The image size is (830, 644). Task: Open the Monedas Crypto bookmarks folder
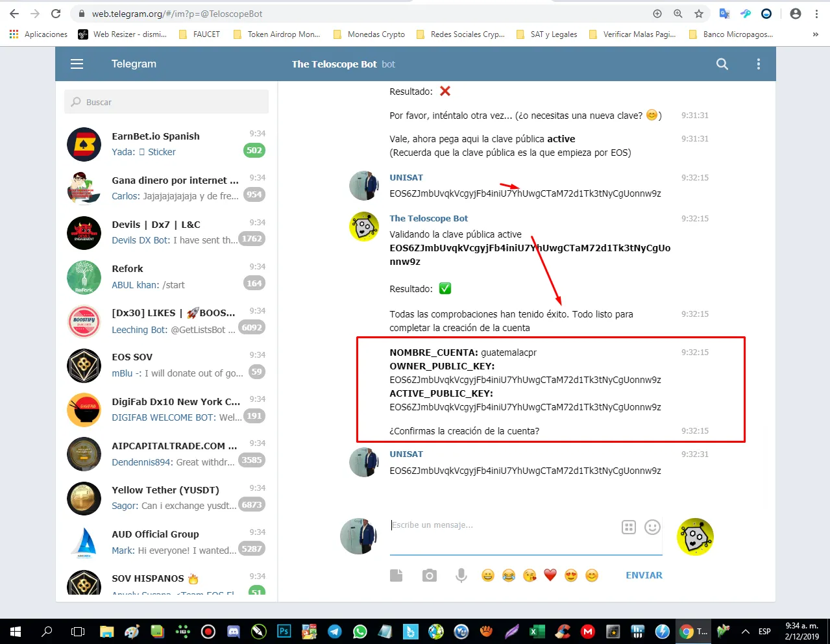point(369,34)
